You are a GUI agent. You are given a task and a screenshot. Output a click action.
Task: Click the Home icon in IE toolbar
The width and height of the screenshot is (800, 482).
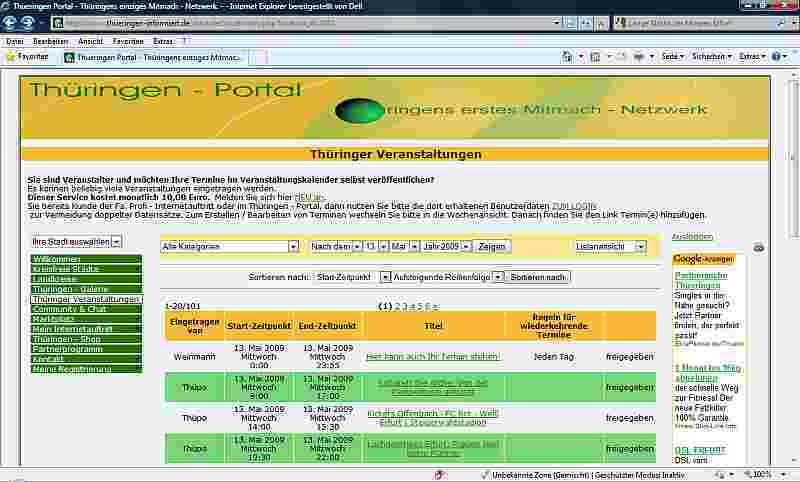(566, 57)
